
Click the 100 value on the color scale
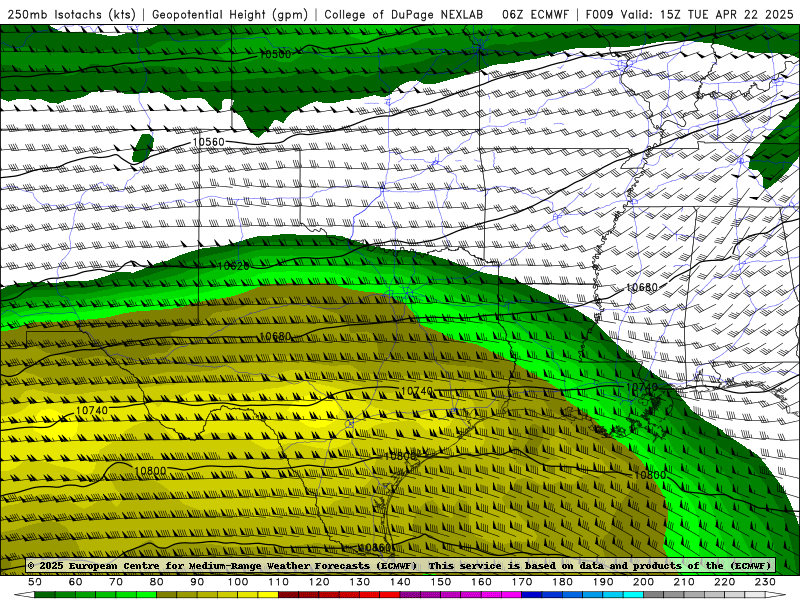point(238,582)
